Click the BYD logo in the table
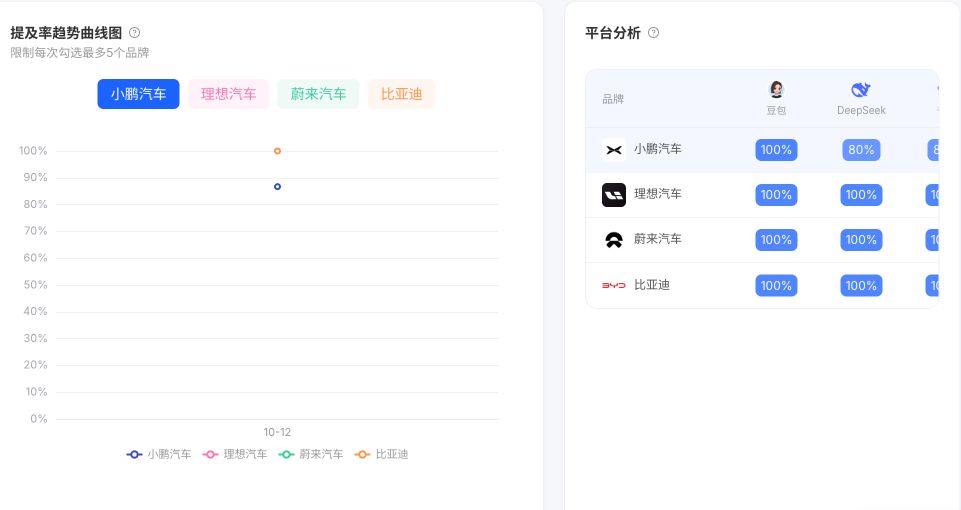This screenshot has height=510, width=961. (x=613, y=285)
